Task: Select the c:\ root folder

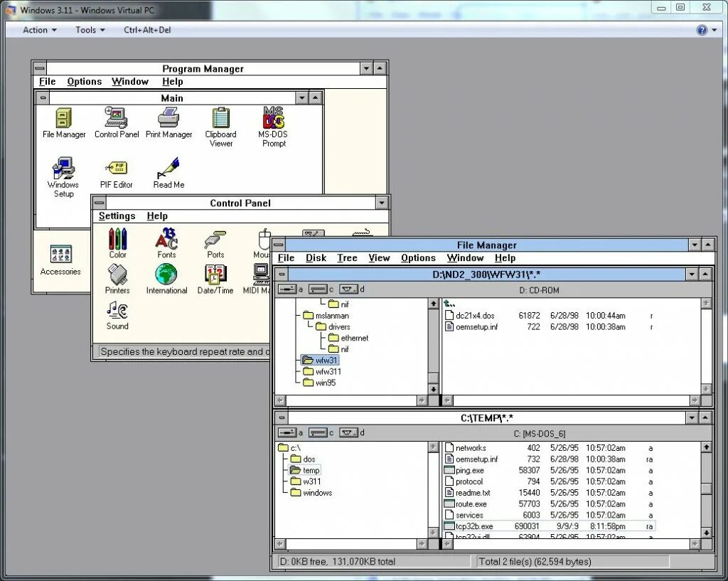Action: point(289,448)
